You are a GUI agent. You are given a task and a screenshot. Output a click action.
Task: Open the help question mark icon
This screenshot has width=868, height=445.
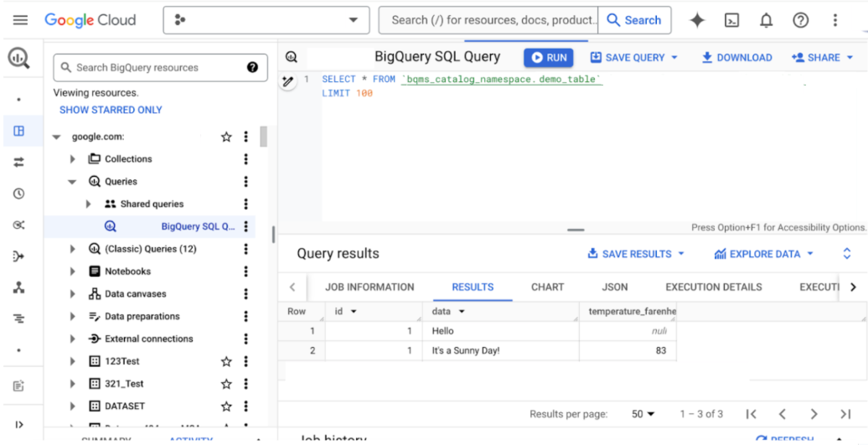pyautogui.click(x=800, y=20)
